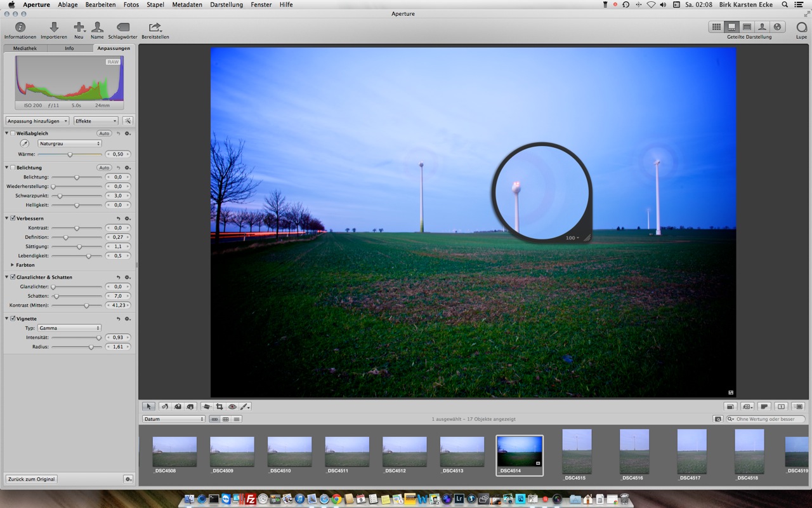Open the Schlagwörter keyword tool
The height and width of the screenshot is (508, 812).
coord(123,27)
